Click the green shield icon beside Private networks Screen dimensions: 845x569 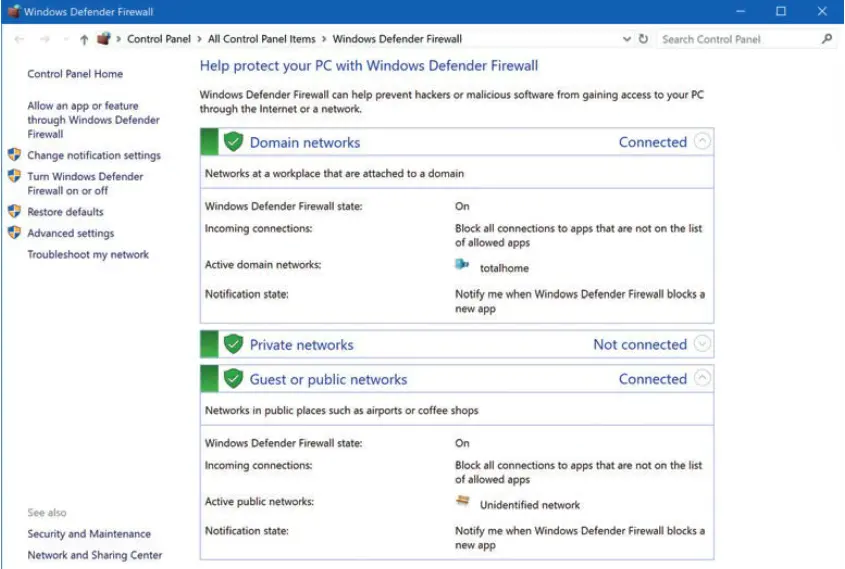pos(233,345)
